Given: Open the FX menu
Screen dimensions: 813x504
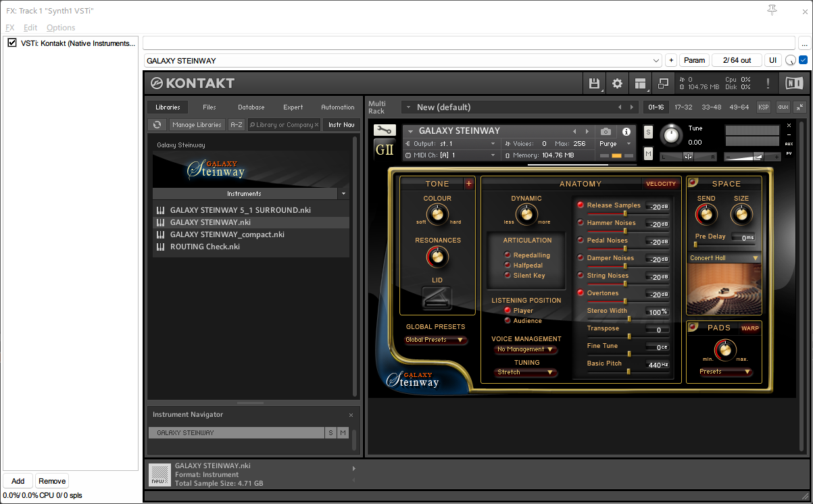Looking at the screenshot, I should click(10, 28).
